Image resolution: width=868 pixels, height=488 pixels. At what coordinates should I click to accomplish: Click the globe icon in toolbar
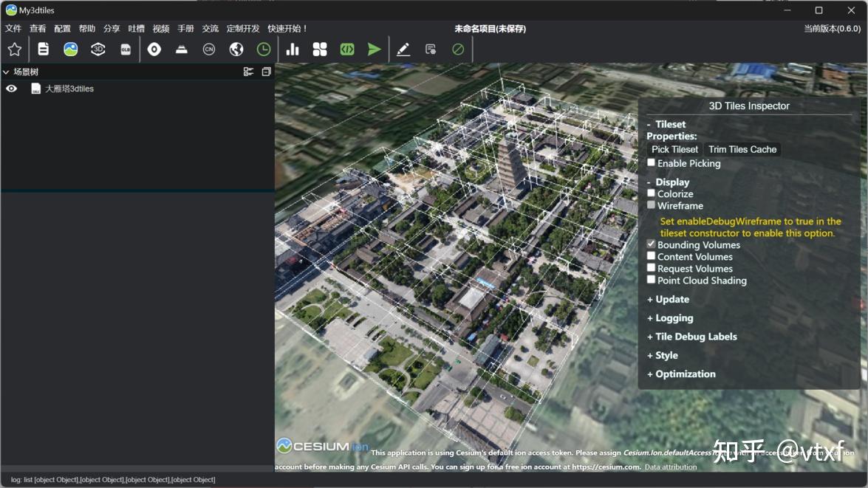point(236,49)
